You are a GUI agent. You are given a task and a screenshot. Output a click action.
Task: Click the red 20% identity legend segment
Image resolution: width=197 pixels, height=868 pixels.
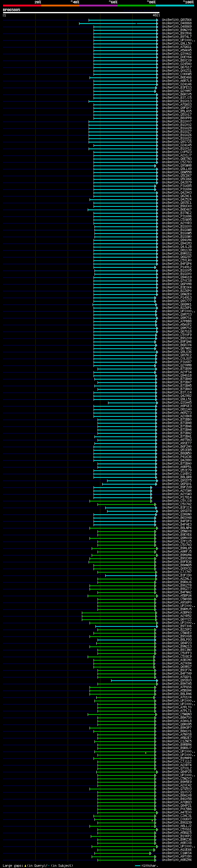pyautogui.click(x=22, y=6)
